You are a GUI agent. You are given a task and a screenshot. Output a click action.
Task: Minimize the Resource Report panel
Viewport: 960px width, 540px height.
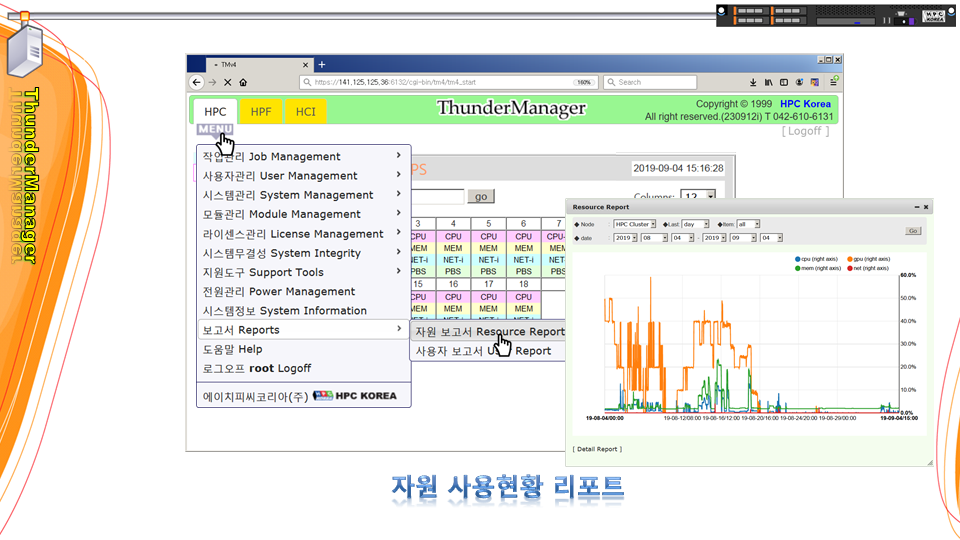917,207
